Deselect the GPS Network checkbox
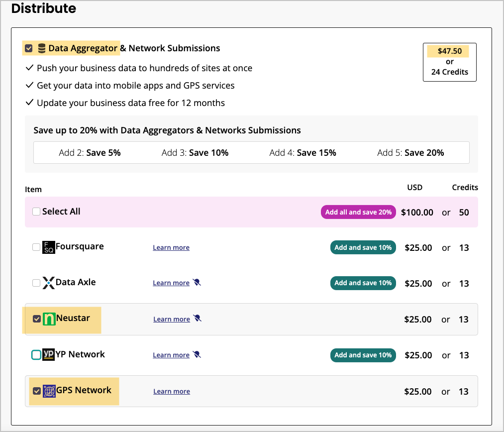Image resolution: width=504 pixels, height=432 pixels. coord(37,391)
